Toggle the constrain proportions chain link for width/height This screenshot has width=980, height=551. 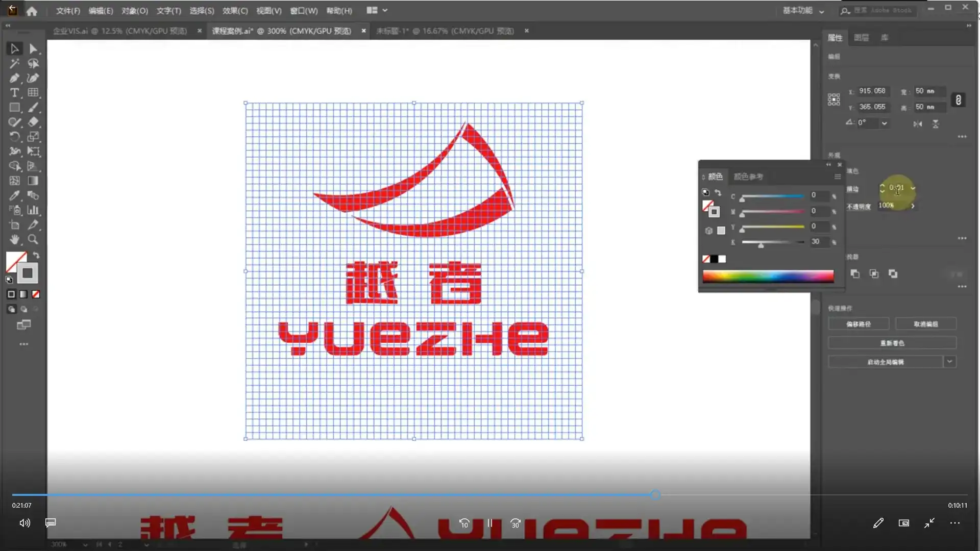pos(959,100)
